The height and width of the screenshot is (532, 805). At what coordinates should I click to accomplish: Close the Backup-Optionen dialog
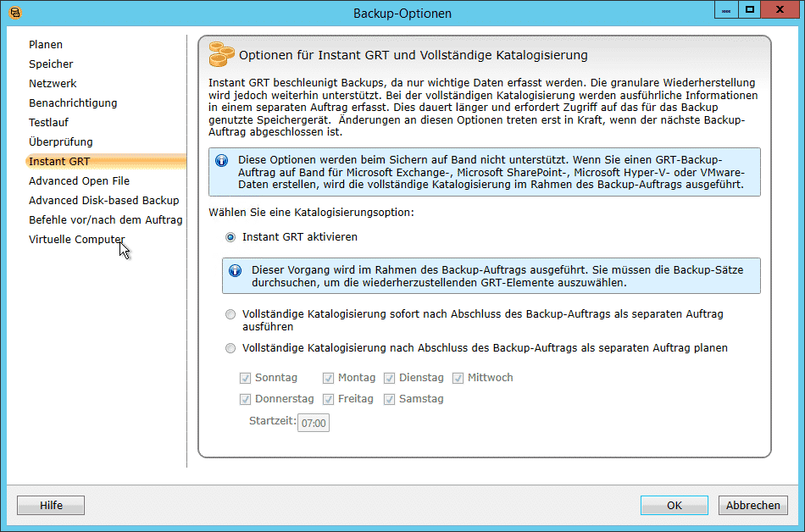coord(780,10)
